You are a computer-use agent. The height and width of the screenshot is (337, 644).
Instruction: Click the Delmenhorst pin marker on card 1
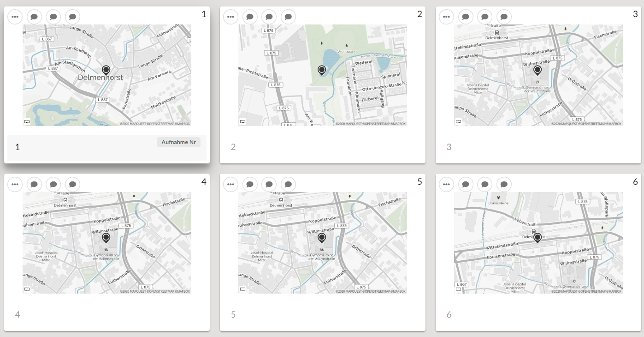pos(106,70)
